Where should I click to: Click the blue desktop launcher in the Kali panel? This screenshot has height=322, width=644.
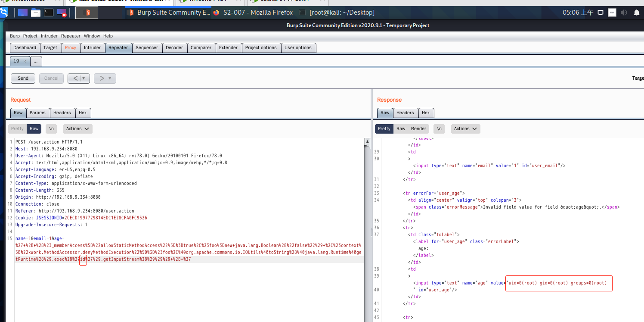point(23,13)
